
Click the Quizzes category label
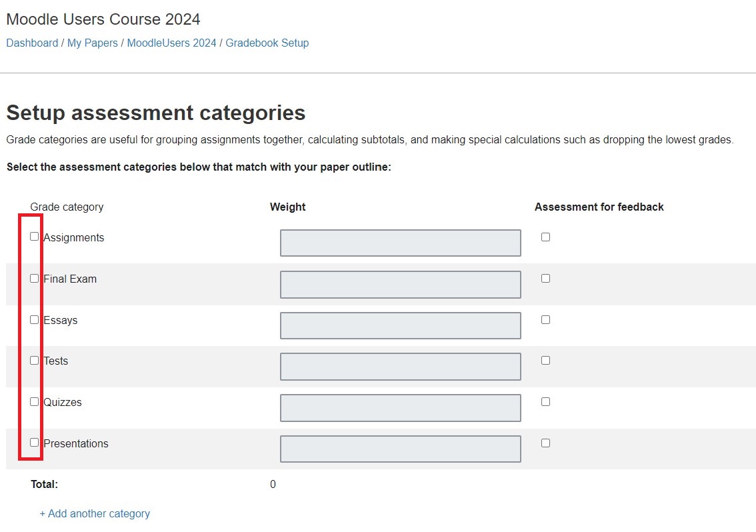(x=63, y=402)
